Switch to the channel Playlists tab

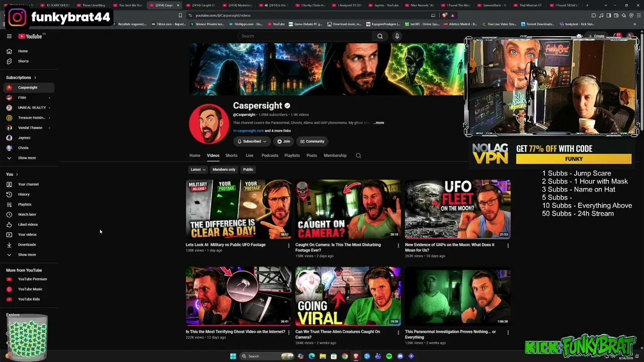tap(292, 156)
